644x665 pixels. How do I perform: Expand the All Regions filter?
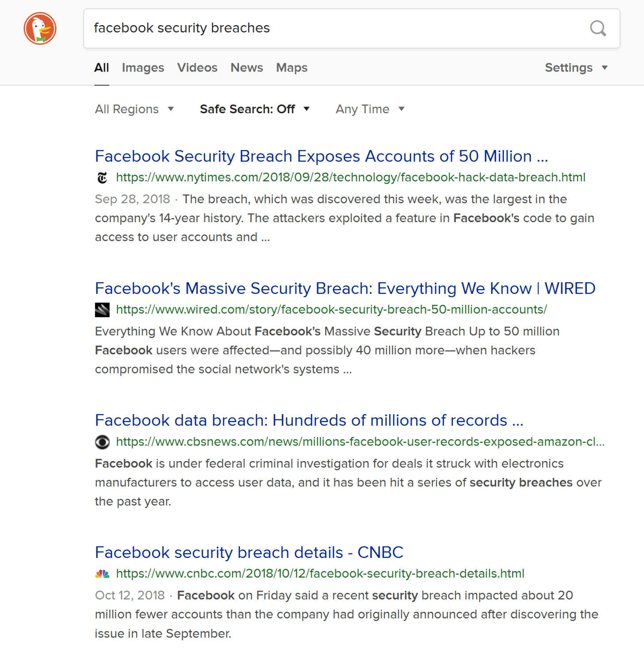tap(134, 109)
